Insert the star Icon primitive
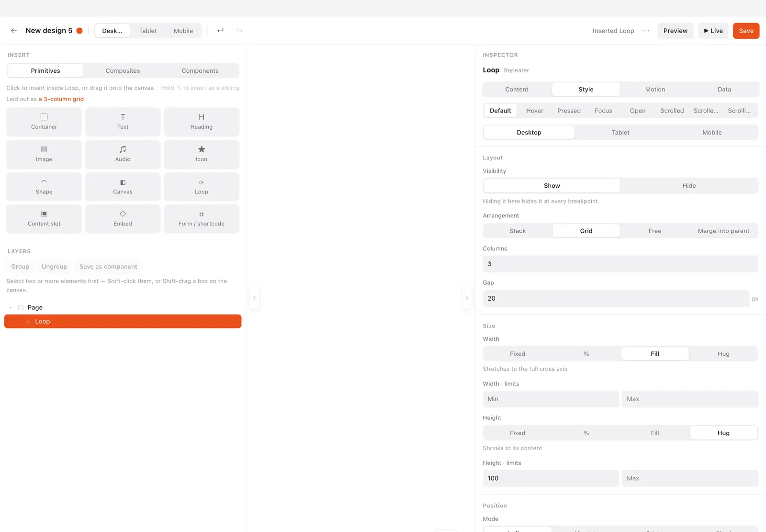The height and width of the screenshot is (532, 766). click(202, 154)
